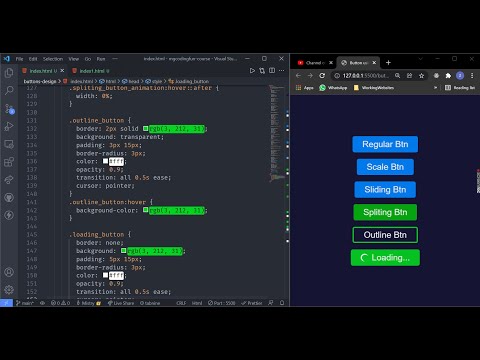The height and width of the screenshot is (360, 480).
Task: Click the Loading... button
Action: [x=385, y=257]
